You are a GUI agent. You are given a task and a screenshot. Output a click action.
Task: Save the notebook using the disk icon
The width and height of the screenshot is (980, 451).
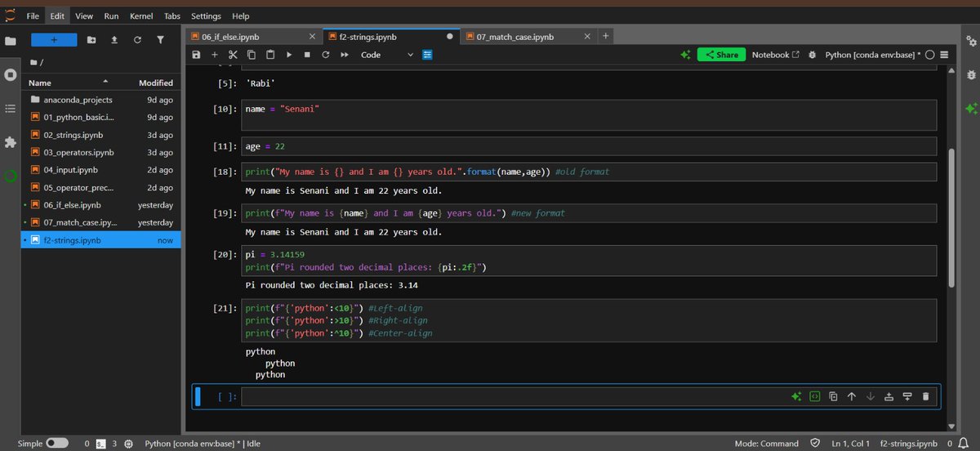coord(196,55)
